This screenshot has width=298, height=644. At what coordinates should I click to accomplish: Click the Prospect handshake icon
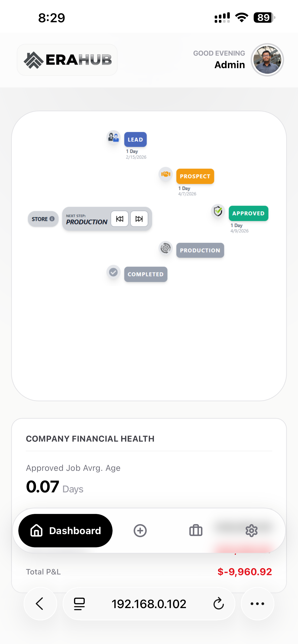pyautogui.click(x=166, y=174)
